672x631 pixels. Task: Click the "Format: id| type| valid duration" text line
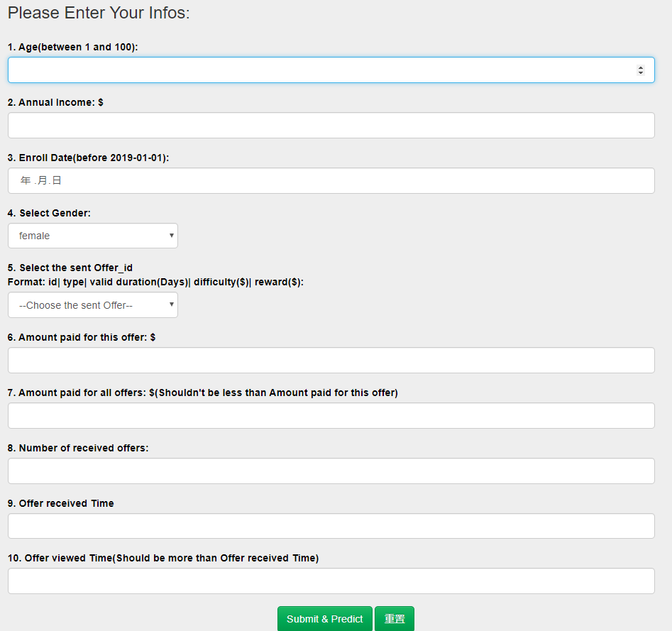coord(155,282)
